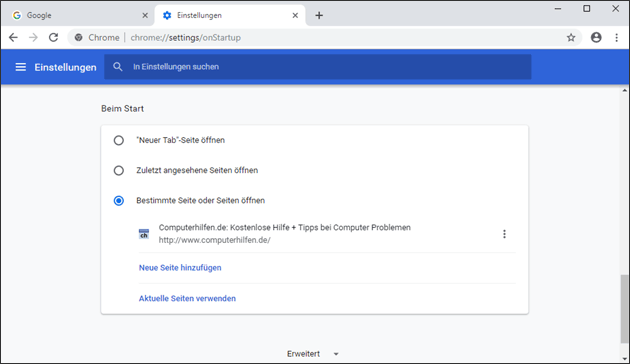Click the Erweitert label
The width and height of the screenshot is (630, 364).
click(303, 354)
